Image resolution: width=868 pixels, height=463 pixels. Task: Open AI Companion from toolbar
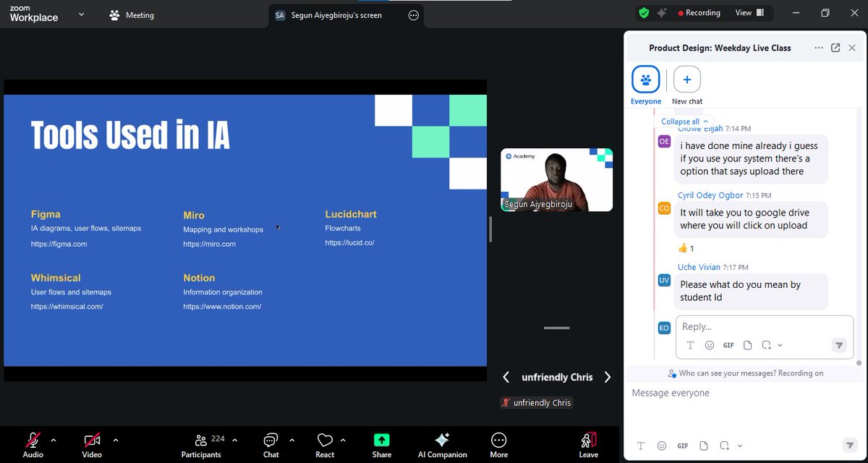coord(442,444)
